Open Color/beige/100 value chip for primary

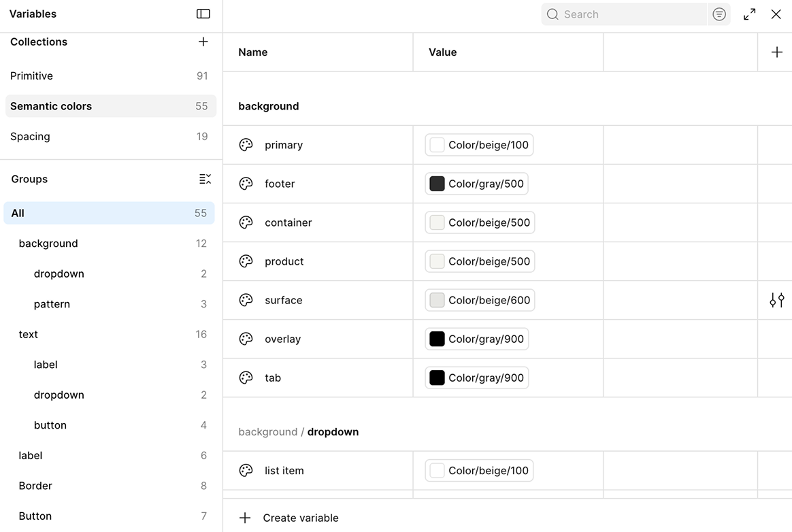tap(479, 145)
